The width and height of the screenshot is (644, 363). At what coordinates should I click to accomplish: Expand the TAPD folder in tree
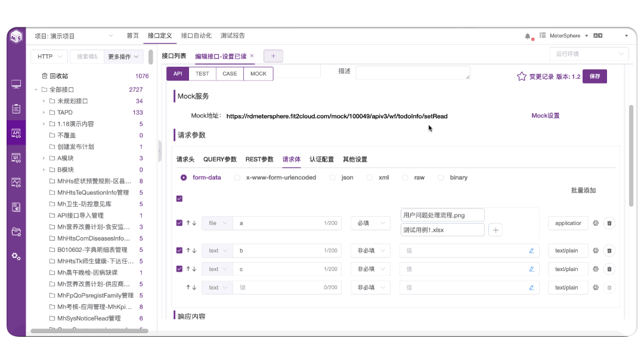coord(44,113)
